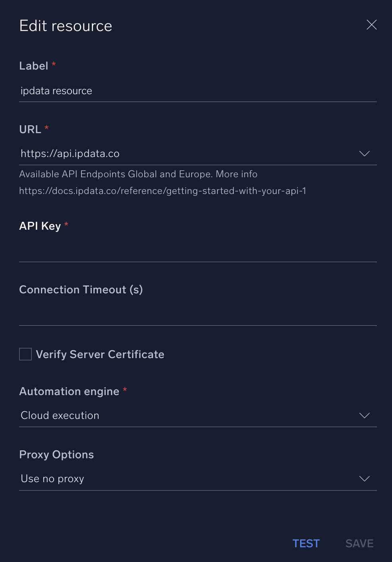392x562 pixels.
Task: Click the Edit resource dialog title
Action: pos(65,25)
